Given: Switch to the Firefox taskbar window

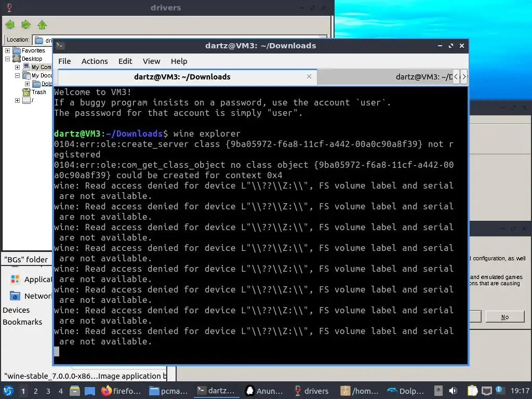Looking at the screenshot, I should (121, 391).
